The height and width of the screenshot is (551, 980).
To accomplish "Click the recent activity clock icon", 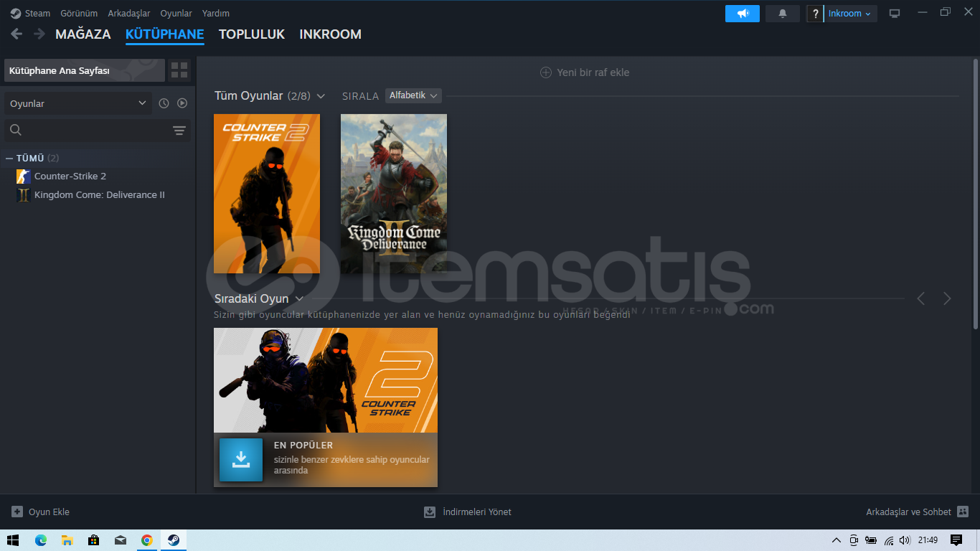I will (164, 103).
